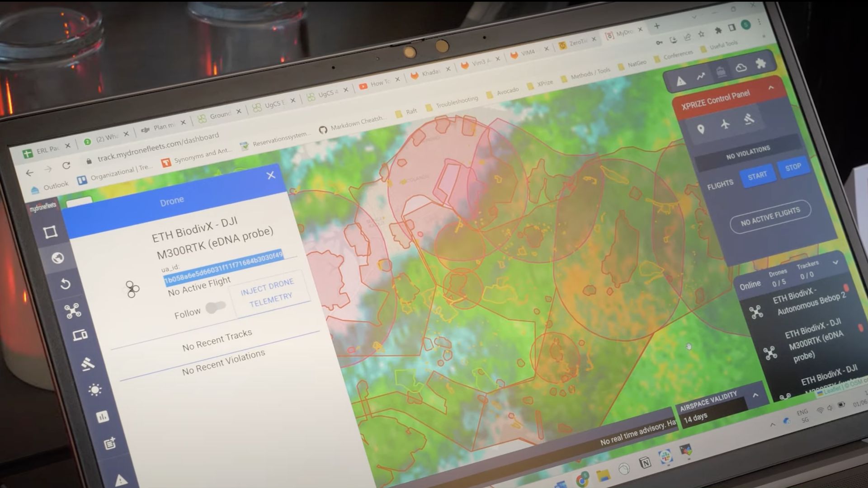Select the location pin in XPRIZE panel
Image resolution: width=868 pixels, height=488 pixels.
701,129
